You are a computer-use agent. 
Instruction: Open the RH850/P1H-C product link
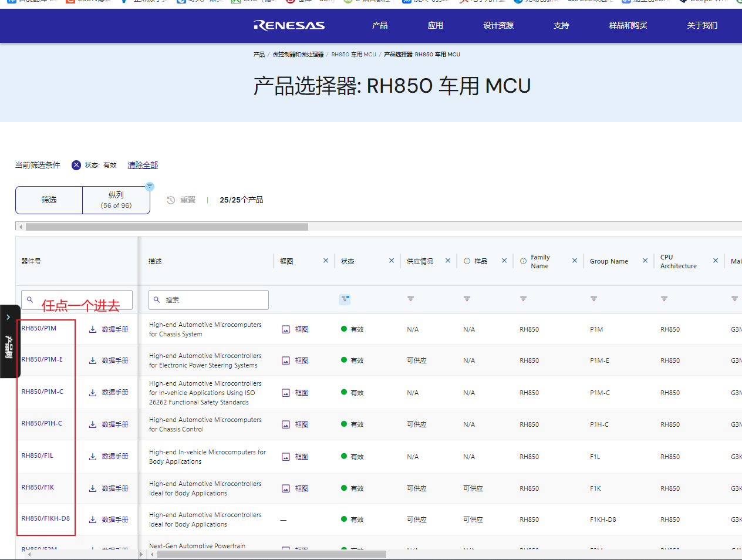click(x=42, y=423)
